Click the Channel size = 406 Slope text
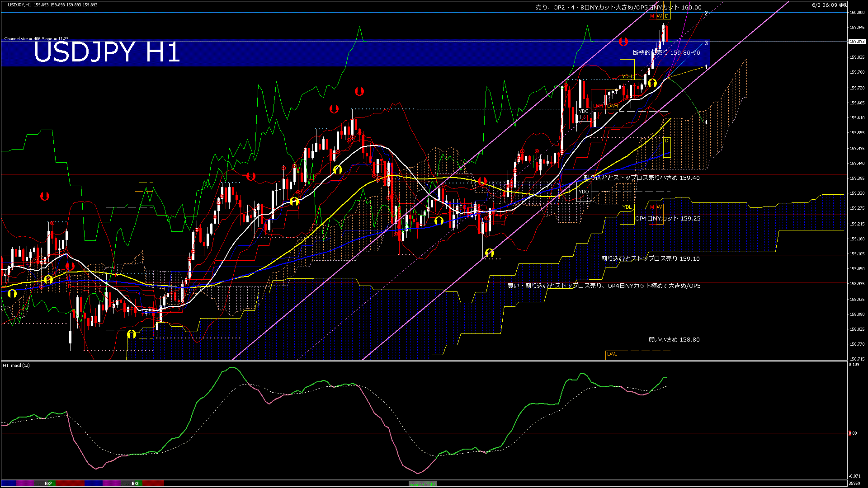The image size is (868, 488). tap(37, 39)
